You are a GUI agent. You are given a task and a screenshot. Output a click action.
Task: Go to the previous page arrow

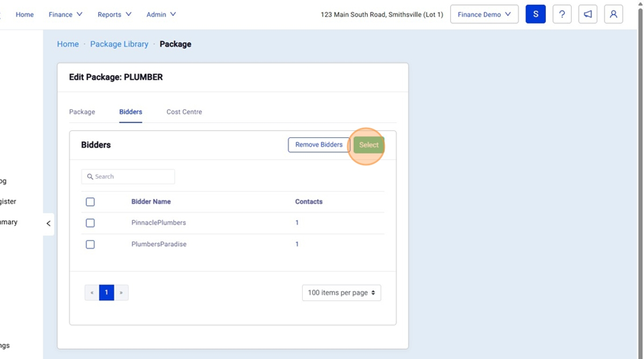[x=92, y=292]
